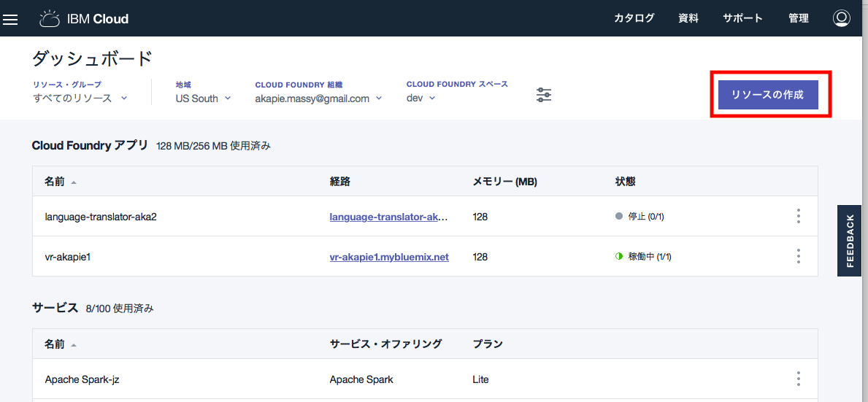Click the 128 MB/256 MB 使用済み text

pos(214,147)
